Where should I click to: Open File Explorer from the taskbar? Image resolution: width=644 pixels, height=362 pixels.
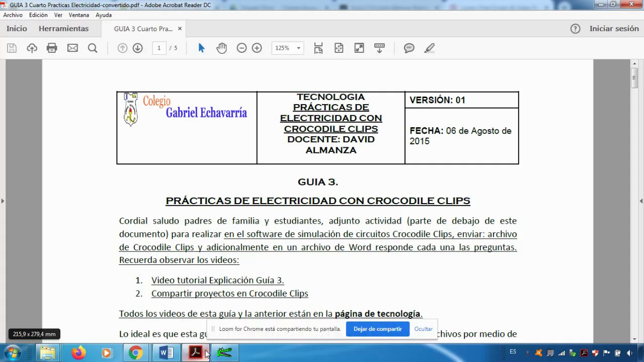click(48, 353)
